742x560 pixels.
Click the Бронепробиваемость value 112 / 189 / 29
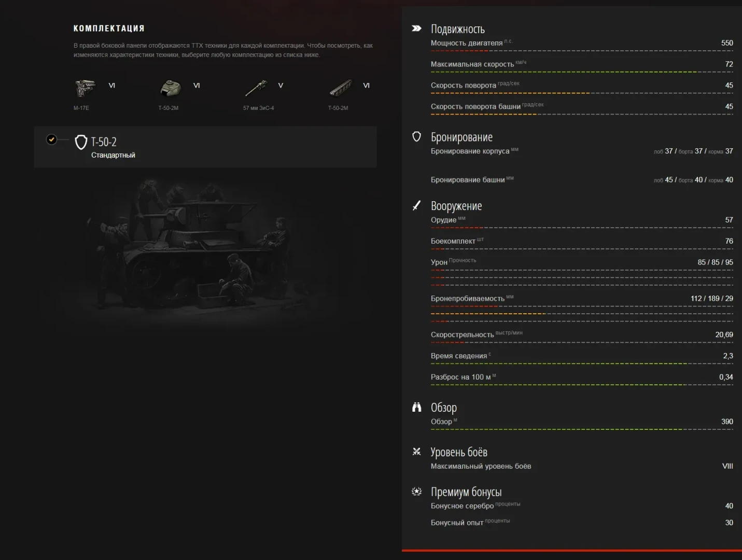(x=711, y=299)
